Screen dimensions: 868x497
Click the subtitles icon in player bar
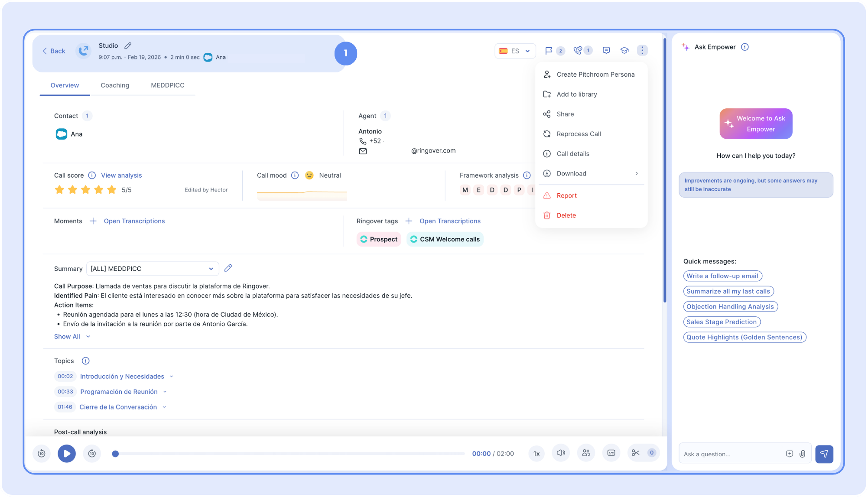pos(611,453)
